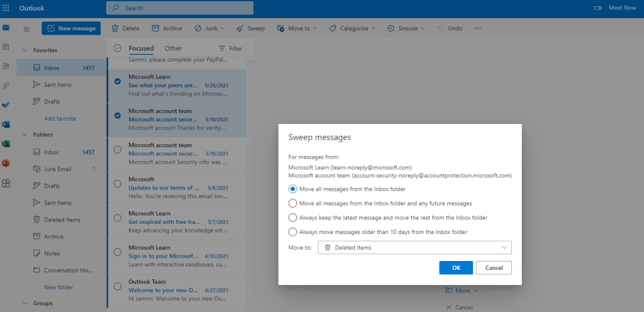Image resolution: width=644 pixels, height=312 pixels.
Task: Click the Add favorite link
Action: 60,119
